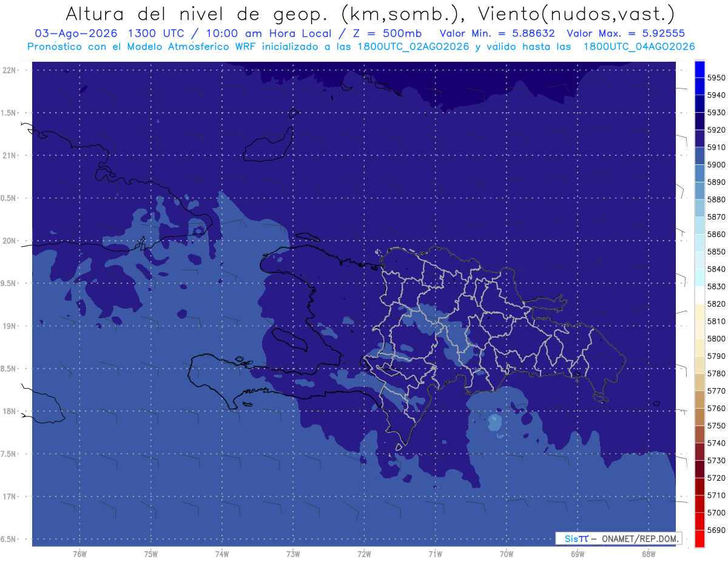Click the '75W' longitude label

(x=151, y=554)
